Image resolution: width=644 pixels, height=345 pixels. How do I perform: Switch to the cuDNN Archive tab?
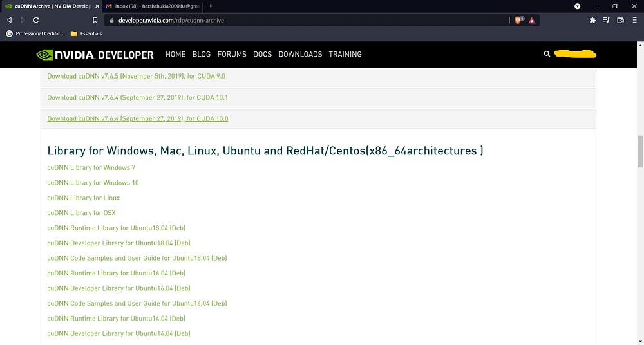coord(51,6)
